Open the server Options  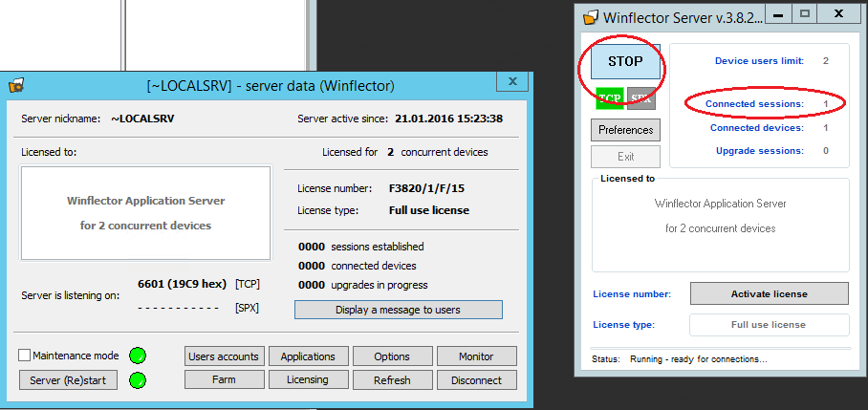coord(392,356)
